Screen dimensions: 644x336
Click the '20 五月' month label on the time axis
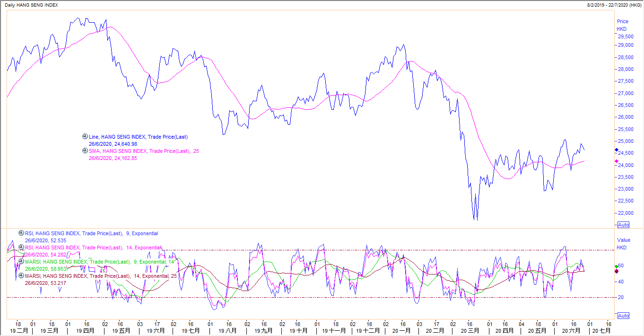[x=537, y=331]
